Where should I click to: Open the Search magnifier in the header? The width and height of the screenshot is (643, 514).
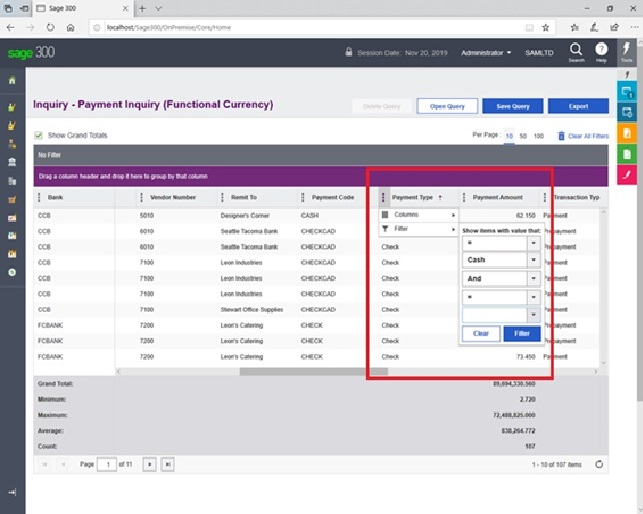[576, 50]
